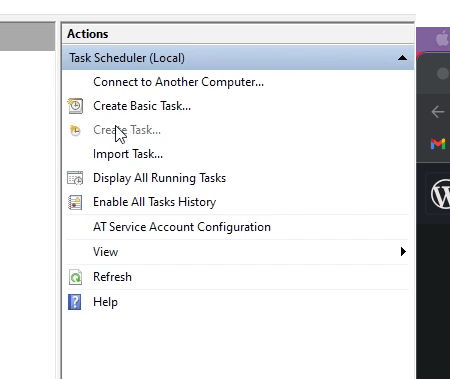This screenshot has width=450, height=379.
Task: Expand the View submenu arrow
Action: [403, 252]
